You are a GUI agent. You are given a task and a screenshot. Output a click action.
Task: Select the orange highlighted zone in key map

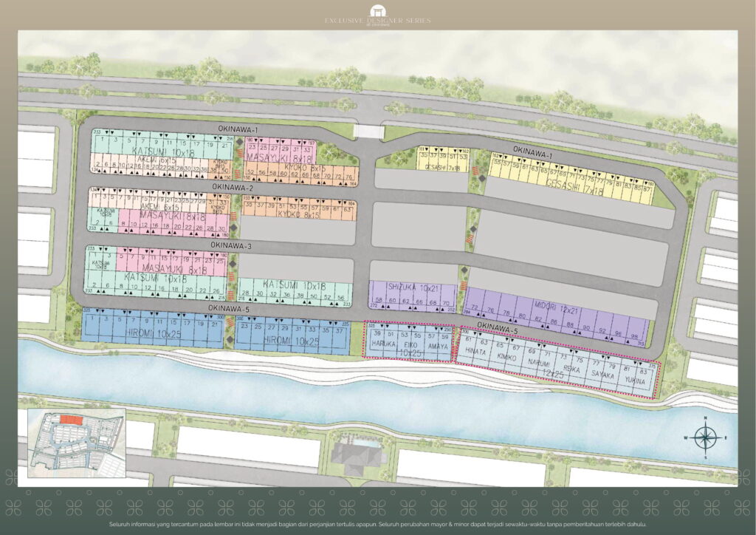point(70,420)
